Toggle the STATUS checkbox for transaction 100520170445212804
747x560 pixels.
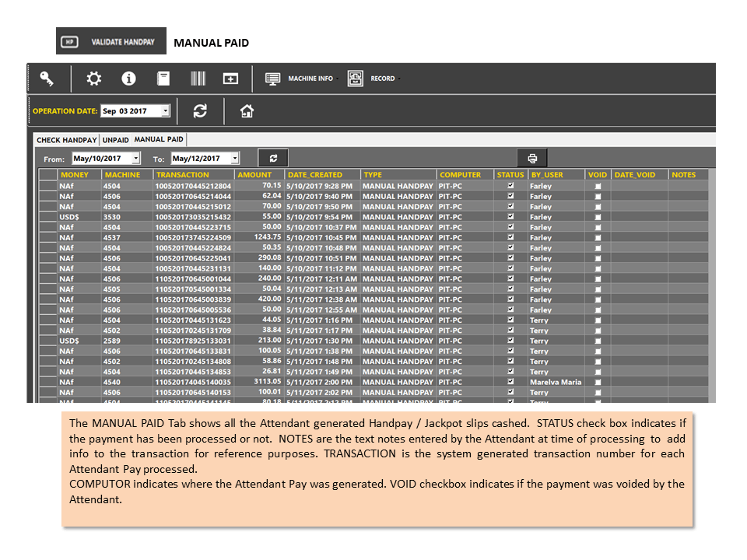click(510, 186)
